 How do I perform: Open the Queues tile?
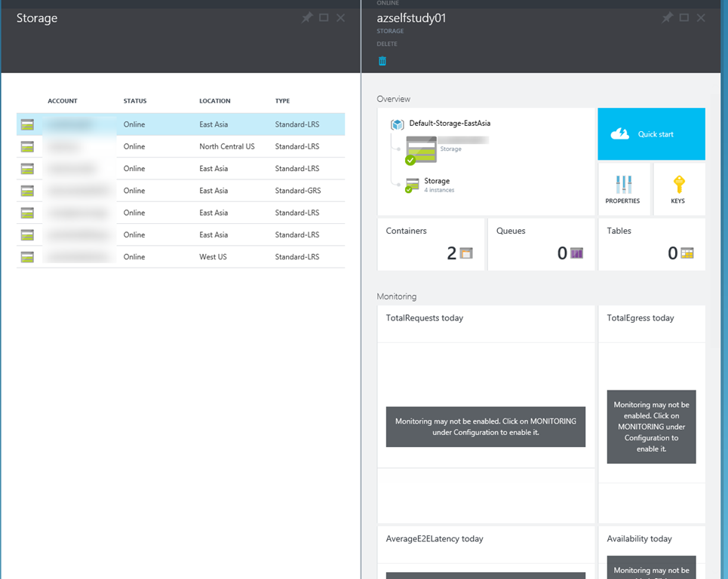[542, 244]
